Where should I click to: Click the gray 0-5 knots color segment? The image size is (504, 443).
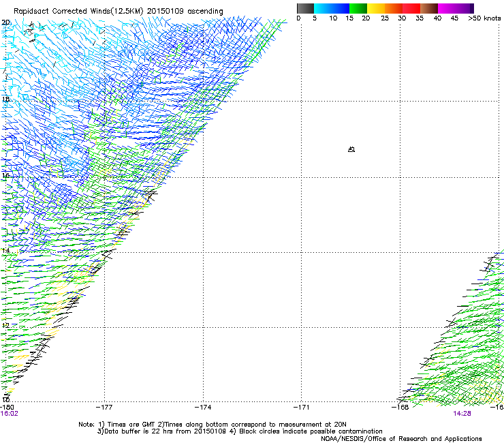point(305,8)
